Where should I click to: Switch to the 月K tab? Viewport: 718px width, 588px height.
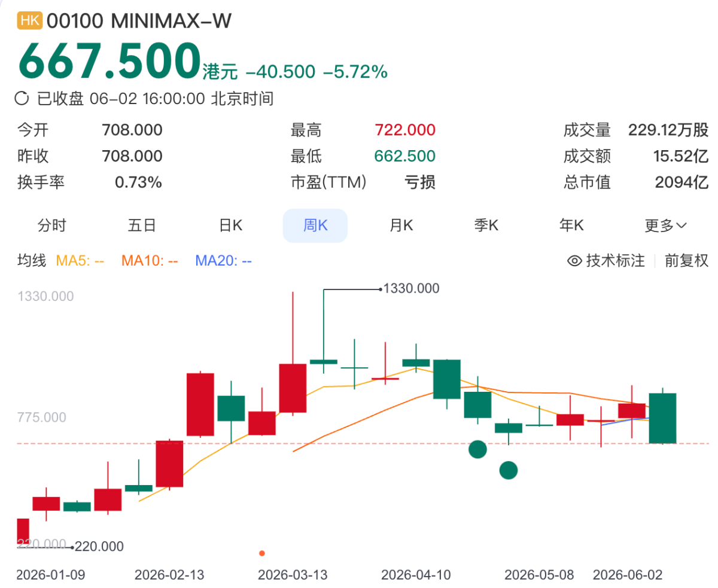pos(401,226)
